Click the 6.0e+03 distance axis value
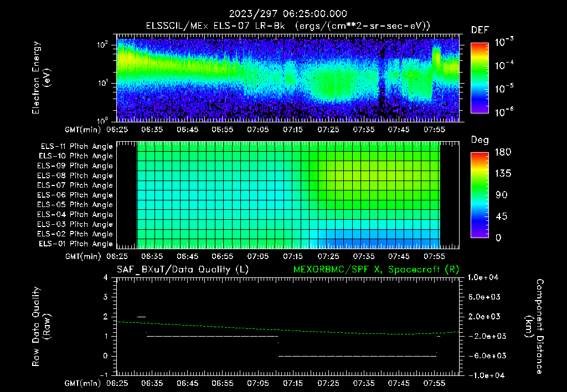567x392 pixels. [484, 297]
